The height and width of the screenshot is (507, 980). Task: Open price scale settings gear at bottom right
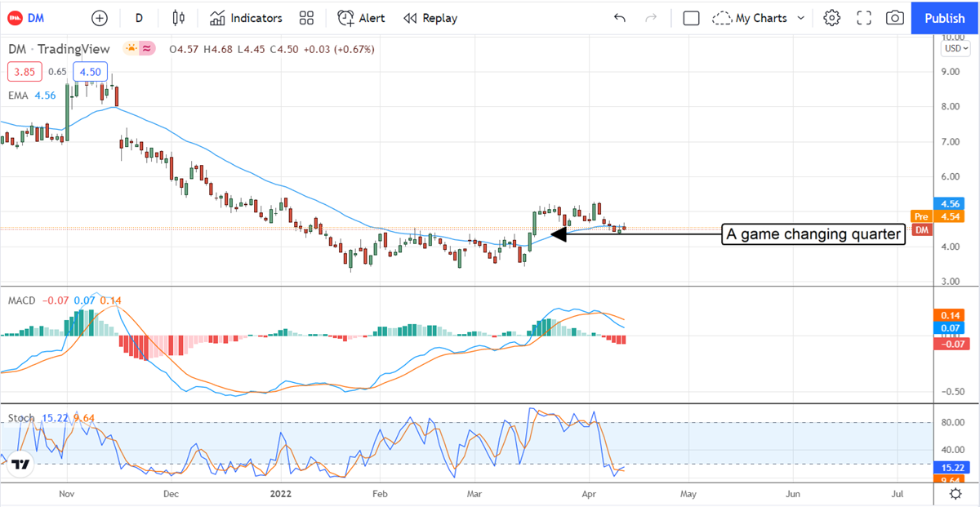[x=955, y=494]
